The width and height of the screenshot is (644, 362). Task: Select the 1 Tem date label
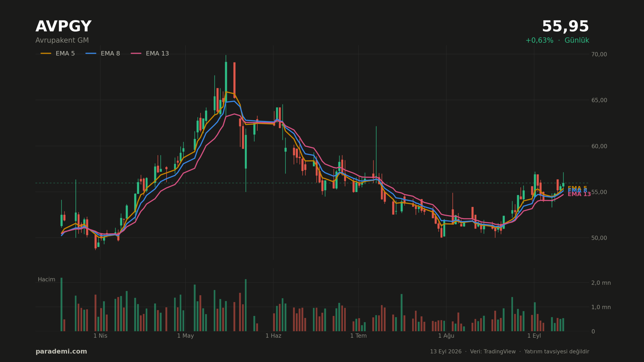point(358,336)
